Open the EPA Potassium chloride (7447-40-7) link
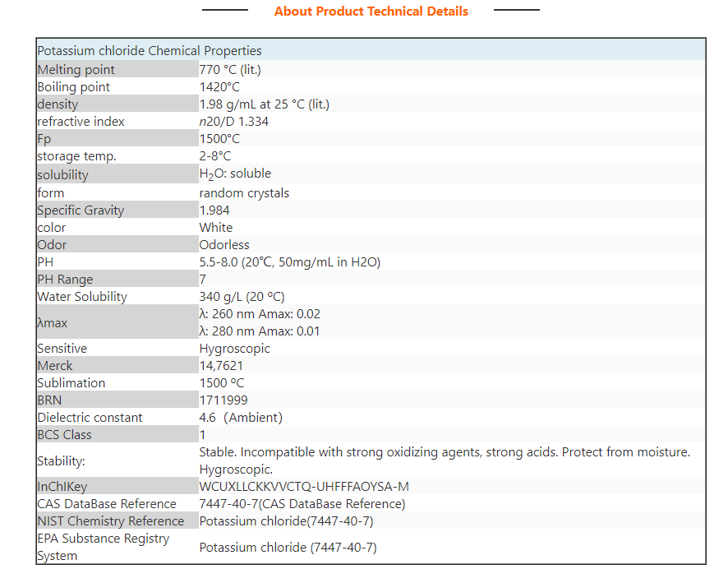 click(288, 548)
